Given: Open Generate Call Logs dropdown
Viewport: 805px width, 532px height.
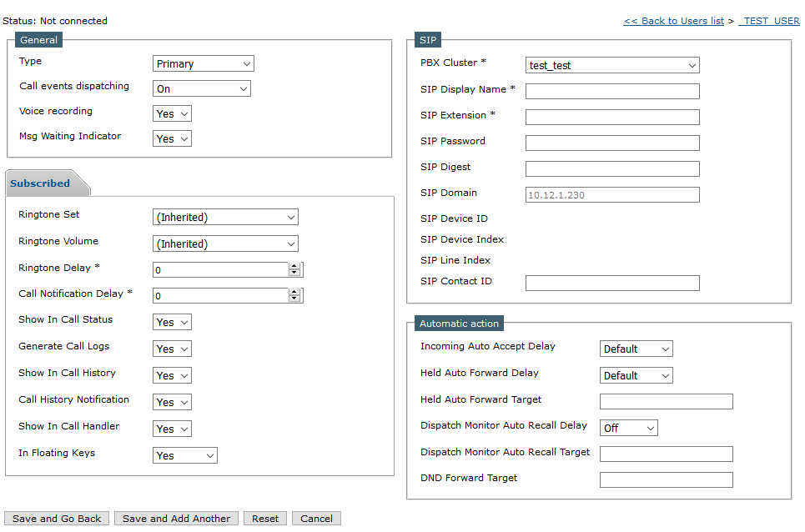Looking at the screenshot, I should [x=172, y=349].
